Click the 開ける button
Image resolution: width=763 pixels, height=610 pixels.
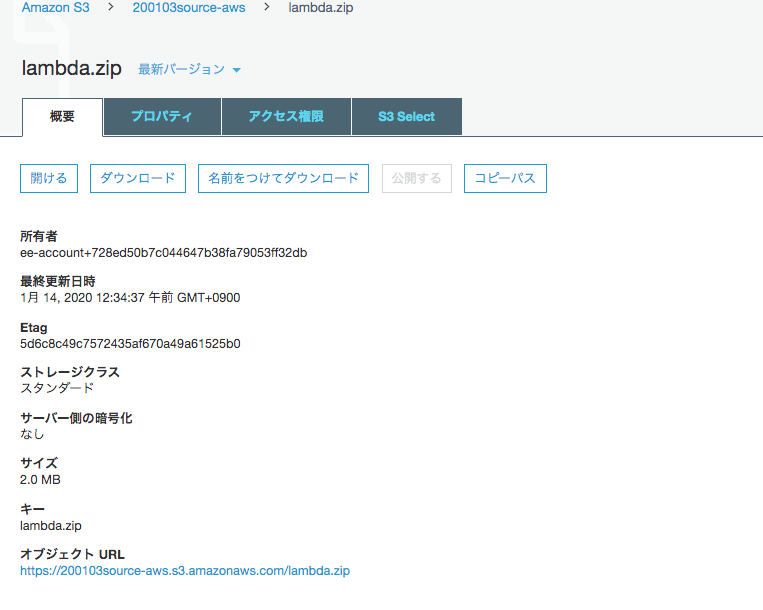(49, 179)
